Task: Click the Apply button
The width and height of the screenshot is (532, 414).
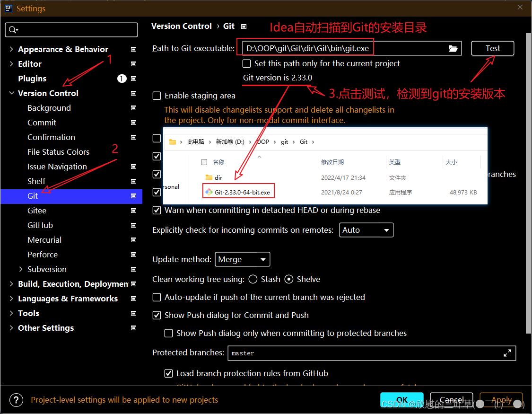Action: [x=501, y=400]
